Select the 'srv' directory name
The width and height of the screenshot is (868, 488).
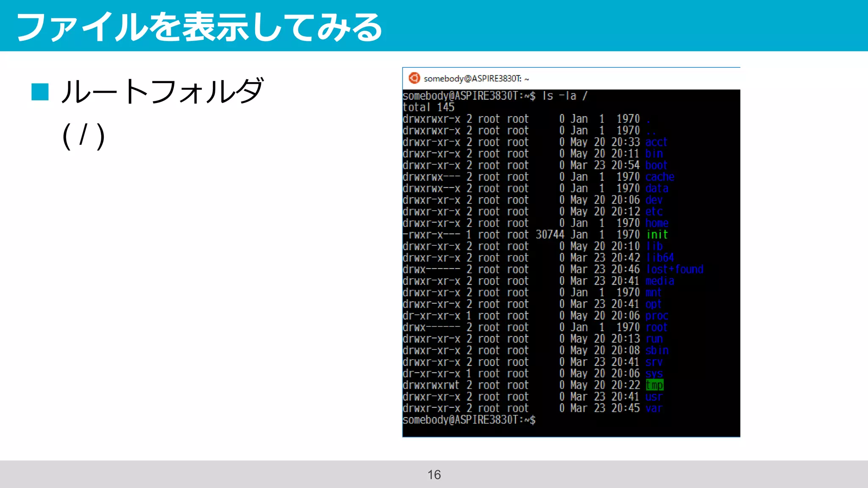click(654, 362)
